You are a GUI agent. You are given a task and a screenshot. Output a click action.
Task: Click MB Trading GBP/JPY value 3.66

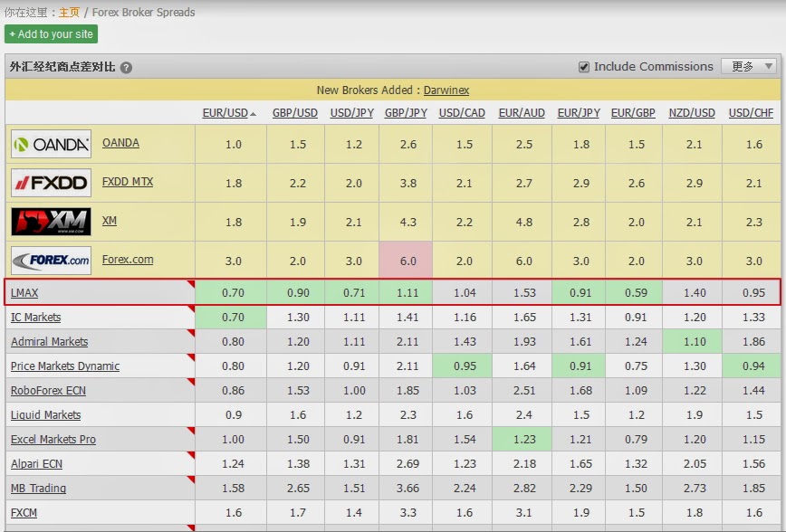[407, 489]
